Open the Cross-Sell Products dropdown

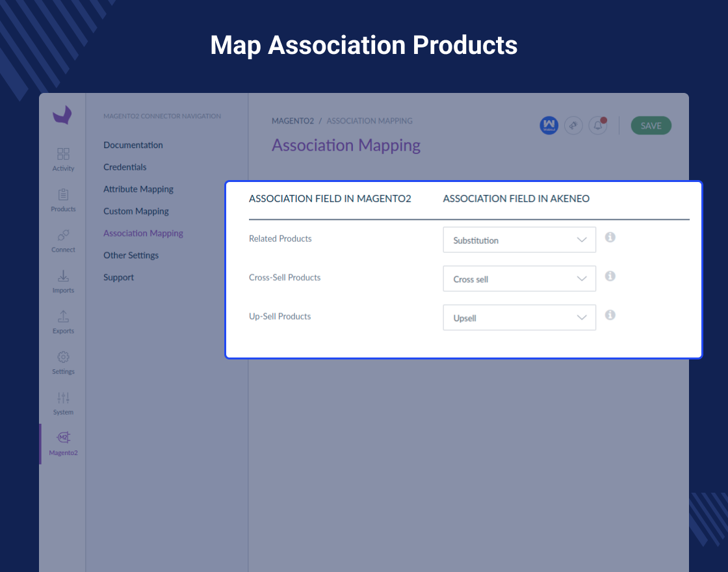coord(519,279)
